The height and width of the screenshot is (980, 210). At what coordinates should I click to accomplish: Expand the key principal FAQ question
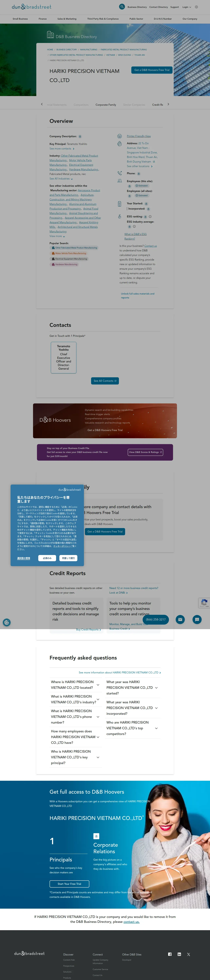click(75, 757)
